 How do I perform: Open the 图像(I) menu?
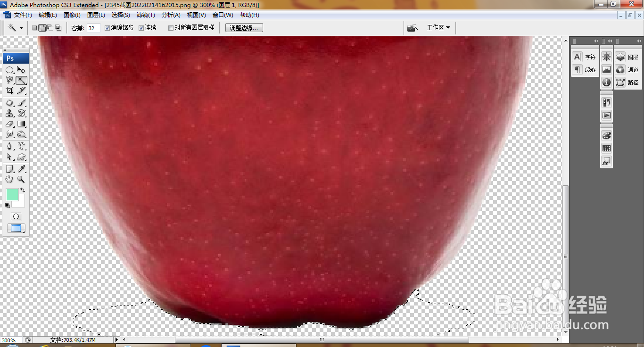72,15
